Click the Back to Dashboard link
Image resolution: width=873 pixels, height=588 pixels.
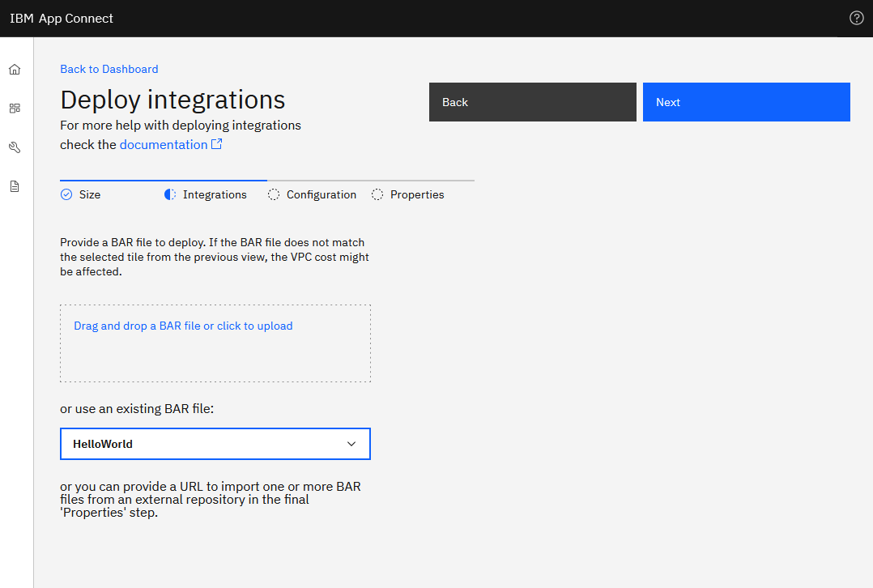point(109,69)
